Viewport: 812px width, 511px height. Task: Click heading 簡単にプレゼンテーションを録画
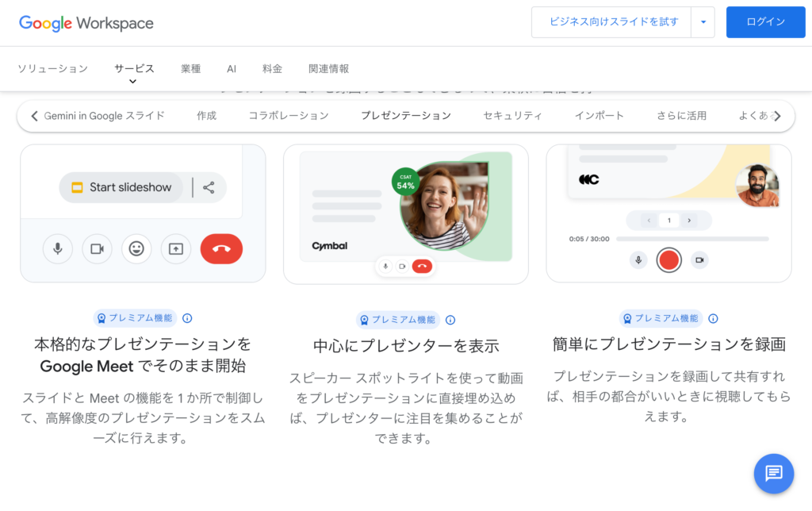(669, 344)
